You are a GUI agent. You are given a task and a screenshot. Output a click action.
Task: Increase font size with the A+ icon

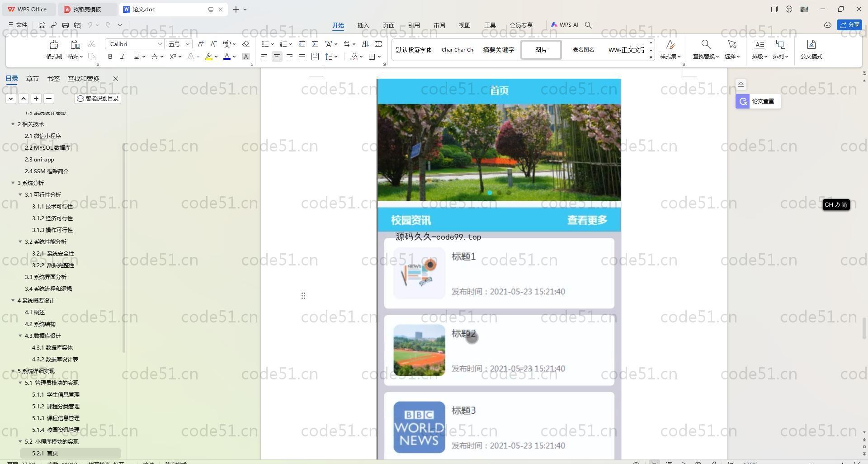[201, 44]
